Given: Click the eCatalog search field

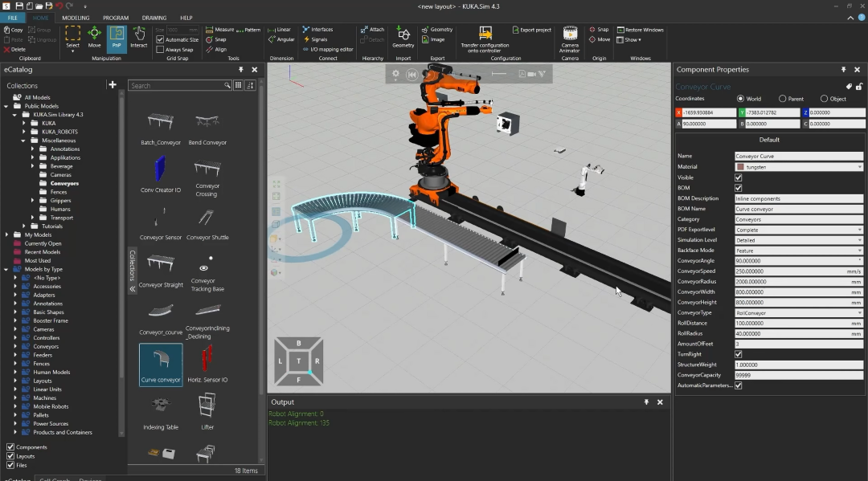Looking at the screenshot, I should pos(180,85).
